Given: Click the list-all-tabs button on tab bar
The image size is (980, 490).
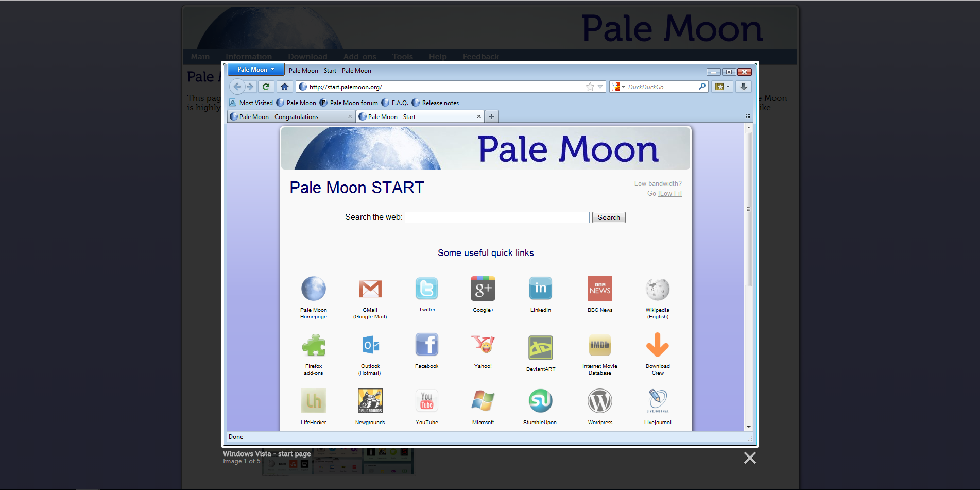Looking at the screenshot, I should point(748,116).
